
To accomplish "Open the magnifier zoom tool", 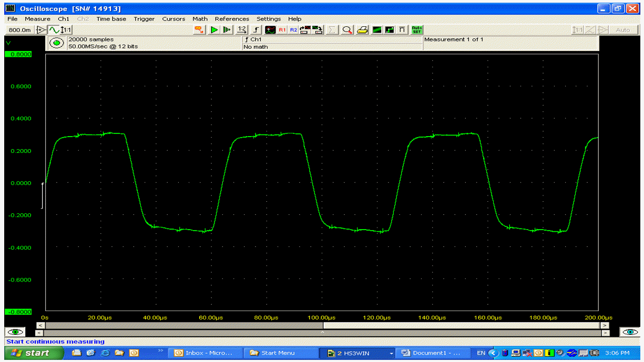I will (x=347, y=30).
